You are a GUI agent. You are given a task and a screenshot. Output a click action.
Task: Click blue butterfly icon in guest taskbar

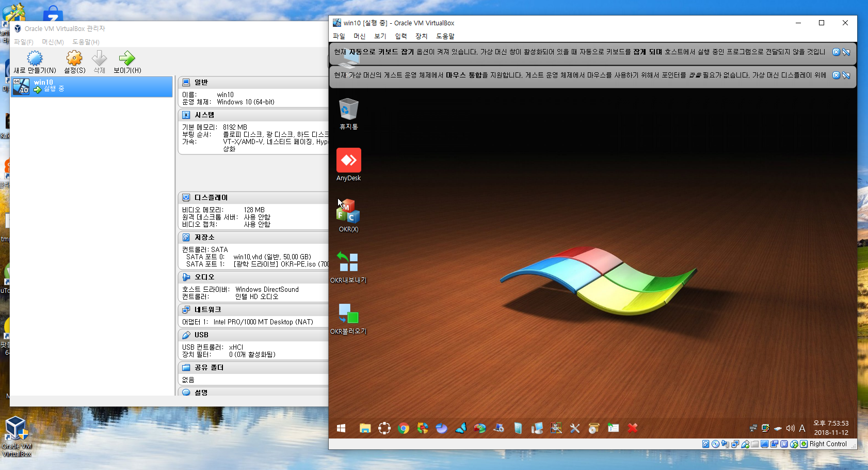click(x=461, y=428)
